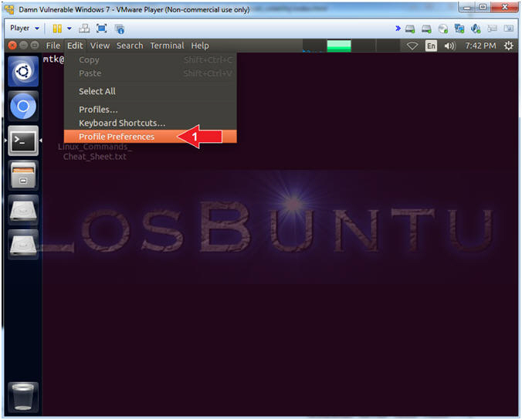This screenshot has width=522, height=420.
Task: Click the greyed Paste menu entry
Action: [150, 73]
